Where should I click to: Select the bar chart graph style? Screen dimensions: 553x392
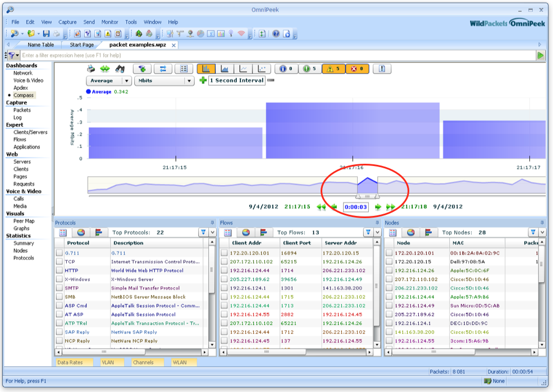206,68
